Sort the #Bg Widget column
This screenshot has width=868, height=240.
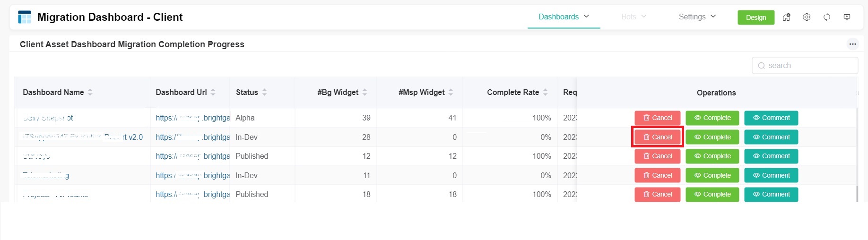click(x=365, y=92)
